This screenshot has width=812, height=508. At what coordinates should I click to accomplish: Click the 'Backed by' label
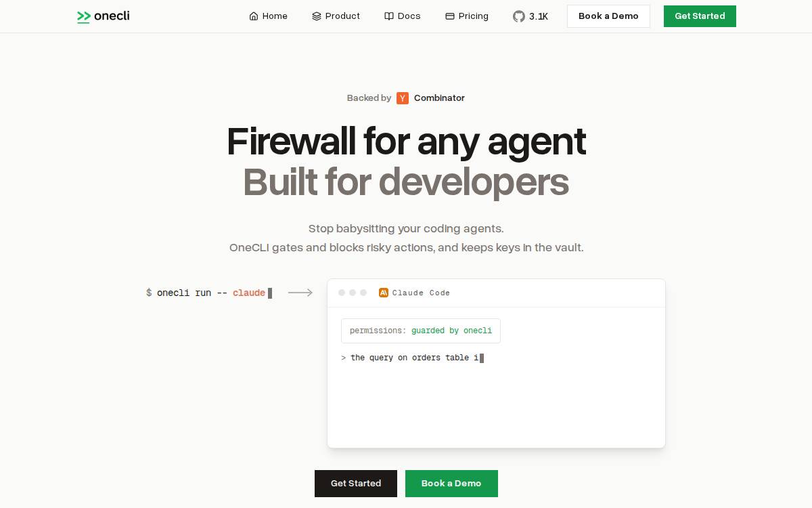tap(369, 98)
